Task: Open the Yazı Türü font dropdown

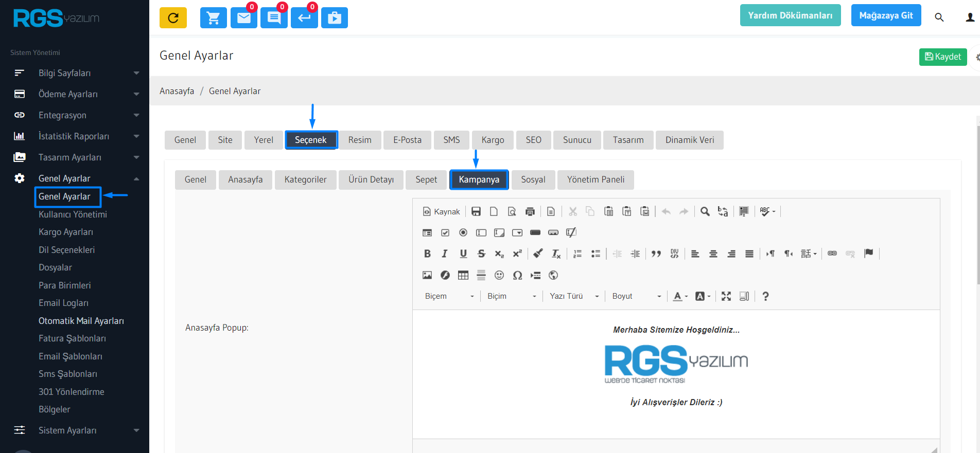Action: point(574,296)
